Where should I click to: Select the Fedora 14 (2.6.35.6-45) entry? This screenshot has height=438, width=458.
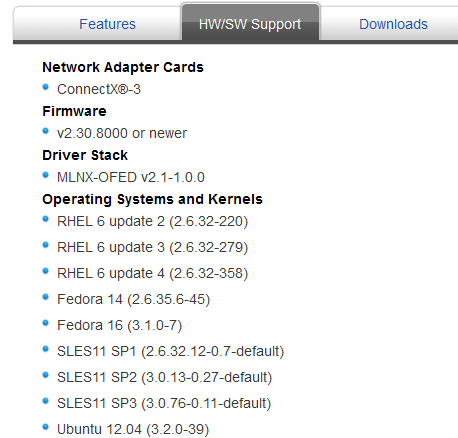(x=133, y=299)
